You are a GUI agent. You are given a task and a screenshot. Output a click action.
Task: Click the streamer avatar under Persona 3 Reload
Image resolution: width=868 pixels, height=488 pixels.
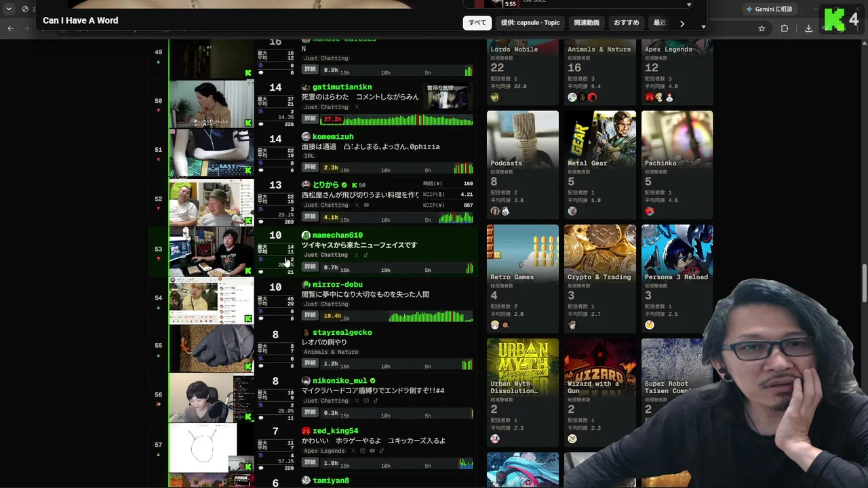tap(650, 325)
